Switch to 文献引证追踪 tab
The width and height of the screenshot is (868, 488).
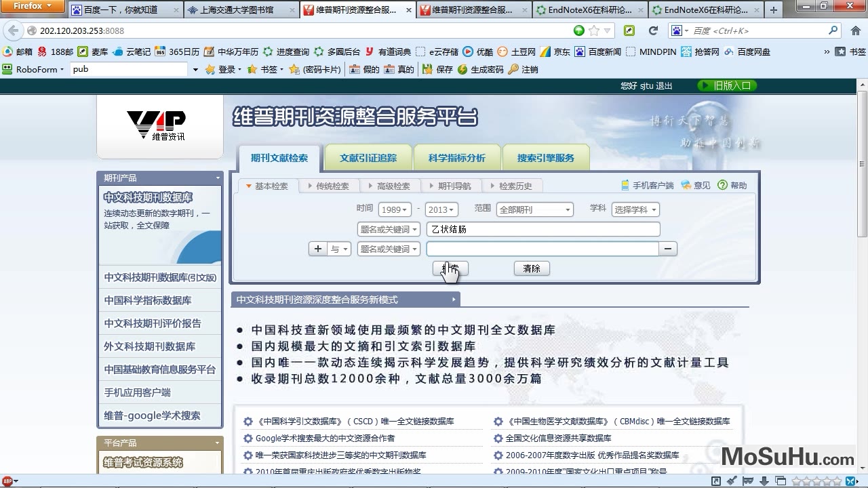pyautogui.click(x=368, y=158)
